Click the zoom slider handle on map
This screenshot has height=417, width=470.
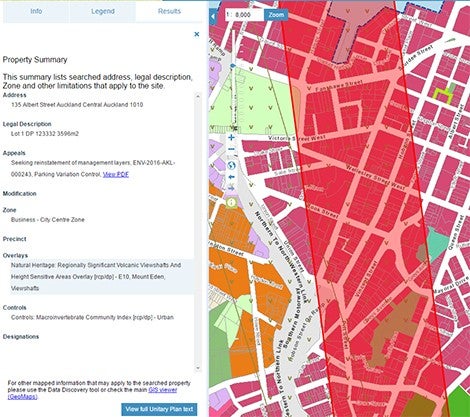tap(233, 66)
